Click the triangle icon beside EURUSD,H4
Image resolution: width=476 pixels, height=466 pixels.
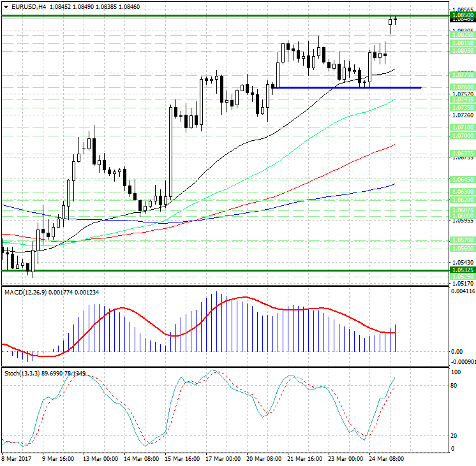pos(4,6)
